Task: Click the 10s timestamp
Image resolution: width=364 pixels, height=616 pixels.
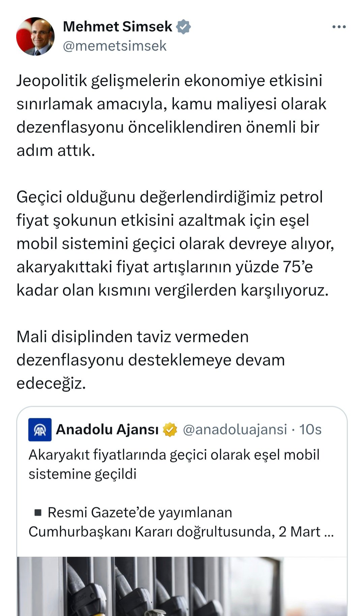Action: coord(310,429)
